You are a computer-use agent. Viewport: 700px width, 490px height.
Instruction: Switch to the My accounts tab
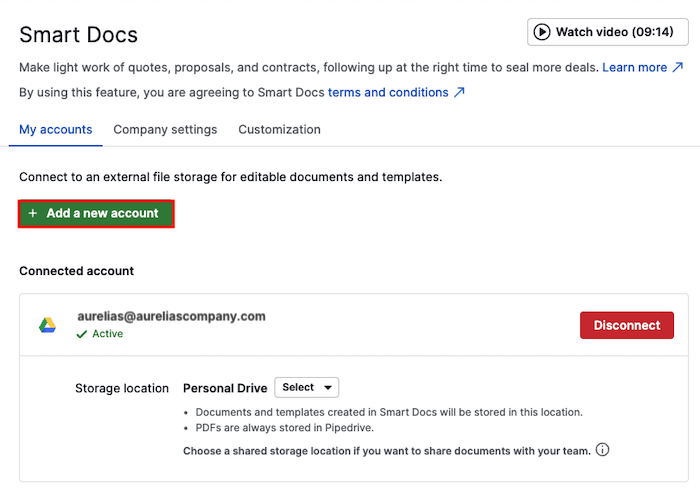[x=56, y=129]
